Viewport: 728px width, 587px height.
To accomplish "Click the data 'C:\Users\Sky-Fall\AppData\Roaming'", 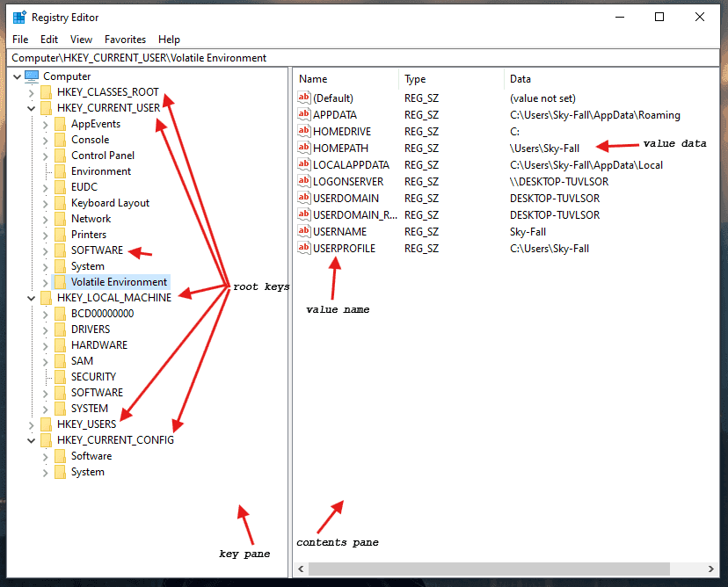I will click(x=594, y=114).
